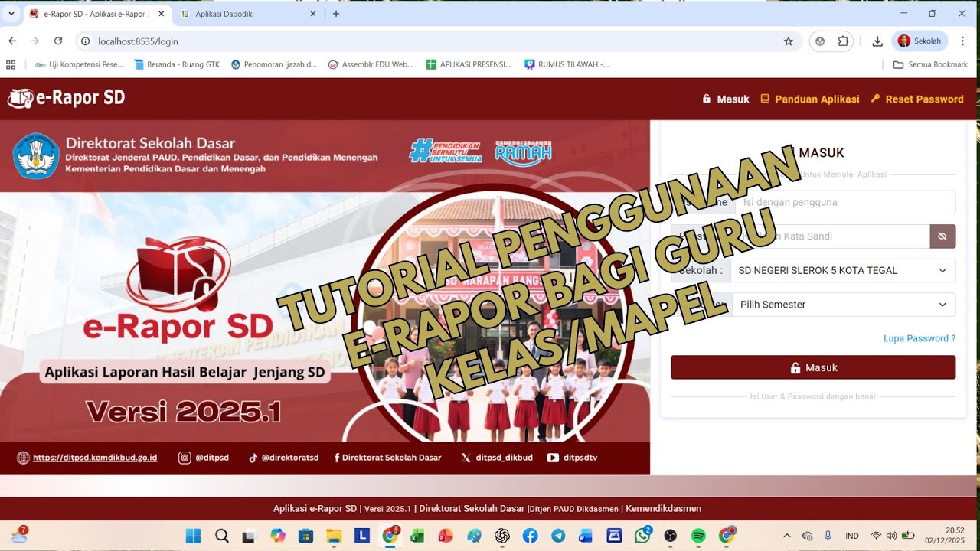
Task: Open Assemblr EDU Web bookmark
Action: pos(371,64)
